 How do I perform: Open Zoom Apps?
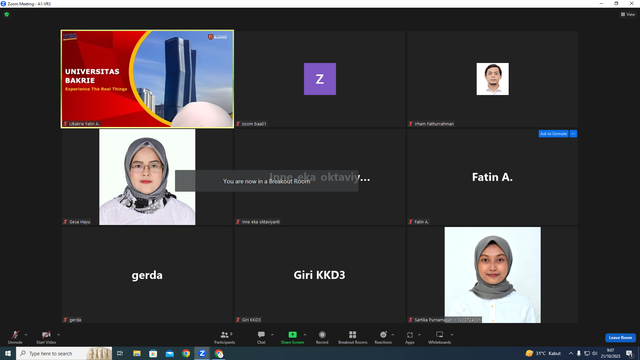[410, 337]
